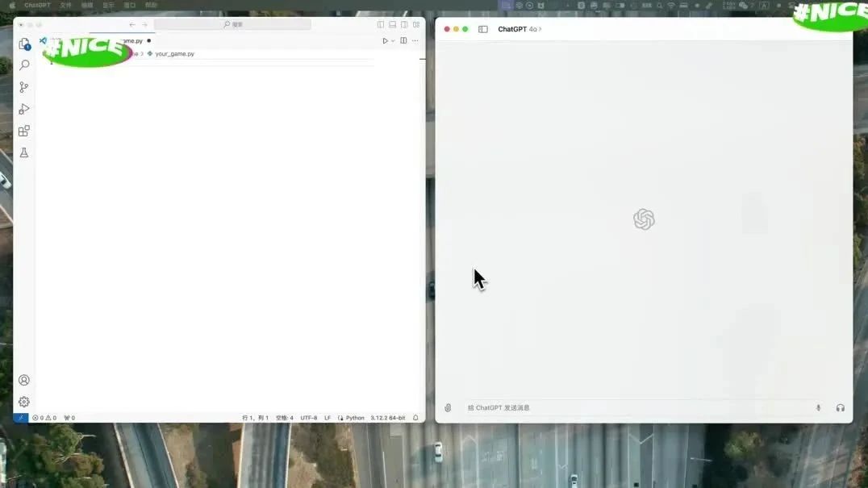This screenshot has height=488, width=868.
Task: Open the Search view in VS Code sidebar
Action: [x=24, y=65]
